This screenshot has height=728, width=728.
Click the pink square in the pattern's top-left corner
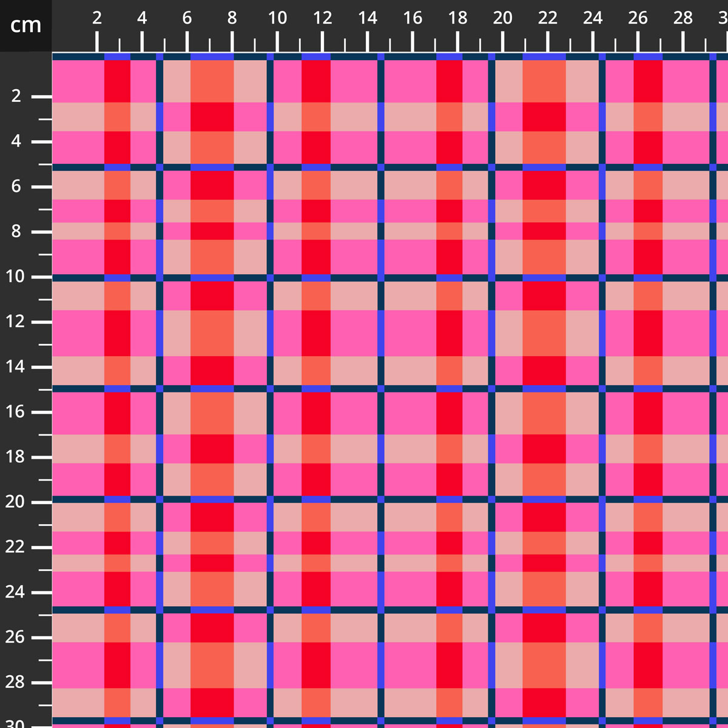(78, 81)
